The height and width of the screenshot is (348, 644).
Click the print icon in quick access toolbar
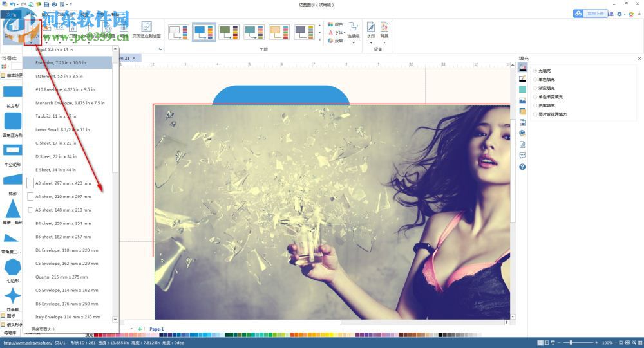[x=54, y=4]
